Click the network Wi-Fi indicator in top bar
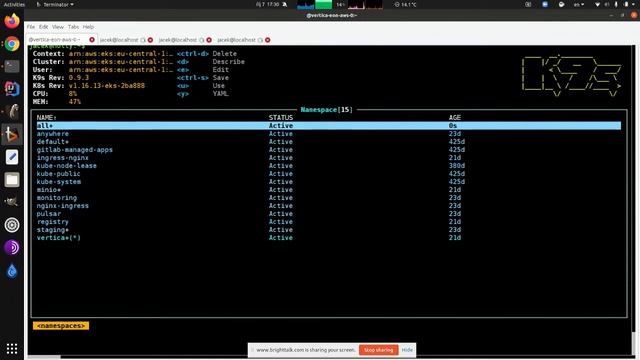The height and width of the screenshot is (360, 640). point(598,4)
